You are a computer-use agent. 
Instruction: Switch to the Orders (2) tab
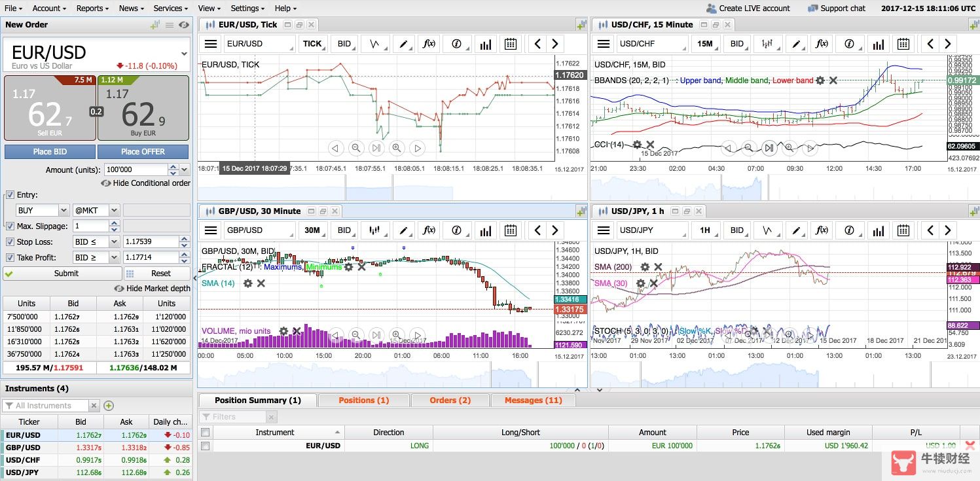click(x=450, y=400)
